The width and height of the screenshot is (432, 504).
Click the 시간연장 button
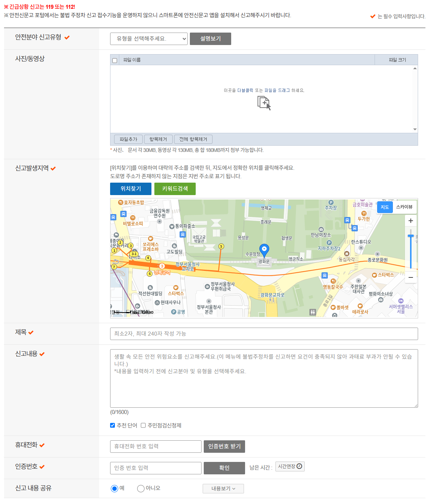point(290,466)
